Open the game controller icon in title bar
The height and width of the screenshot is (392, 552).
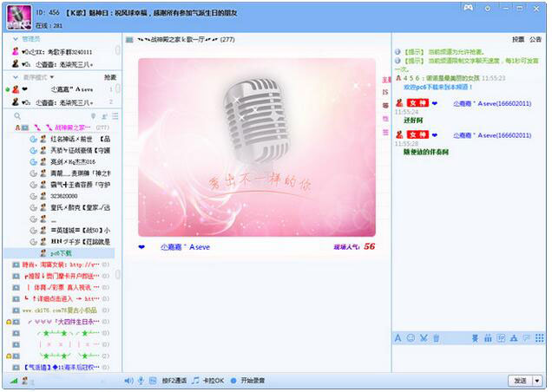pyautogui.click(x=468, y=8)
